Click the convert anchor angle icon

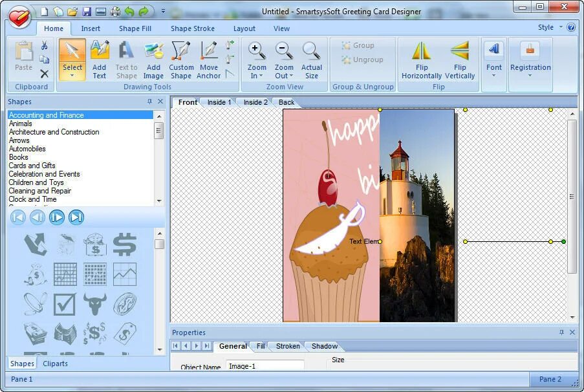(230, 73)
